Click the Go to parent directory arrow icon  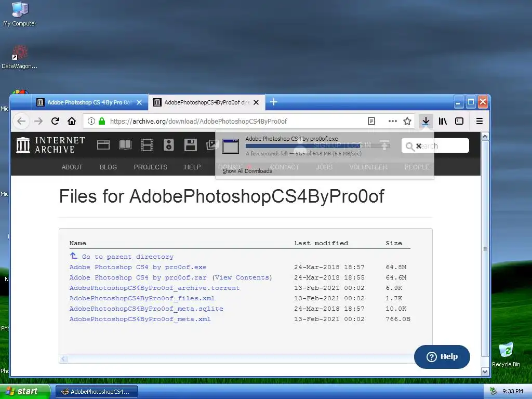(74, 256)
